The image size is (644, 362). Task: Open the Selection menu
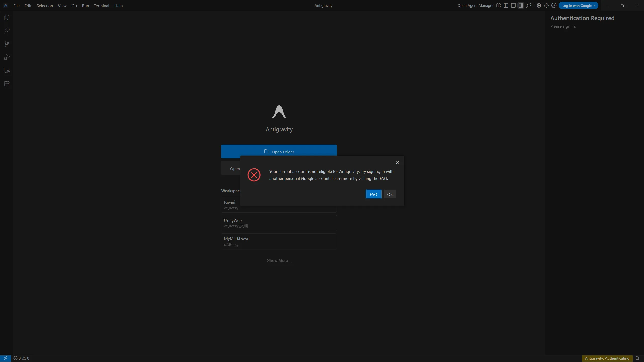(45, 6)
